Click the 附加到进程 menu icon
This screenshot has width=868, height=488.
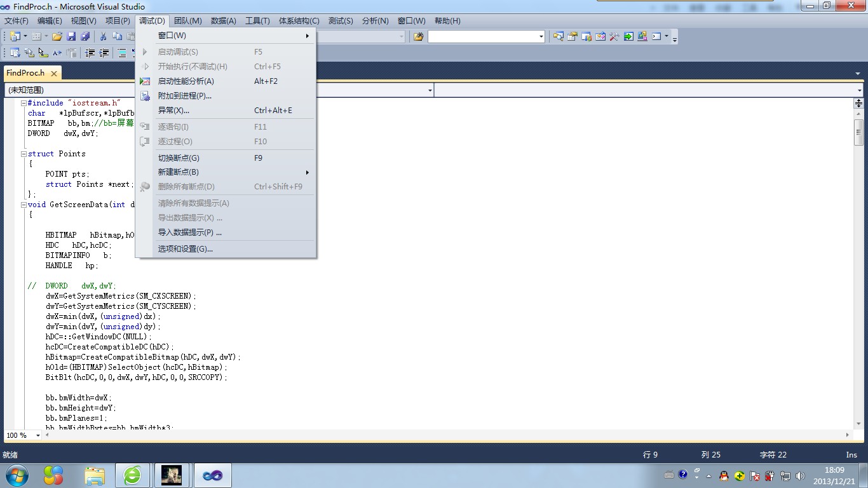pyautogui.click(x=145, y=96)
